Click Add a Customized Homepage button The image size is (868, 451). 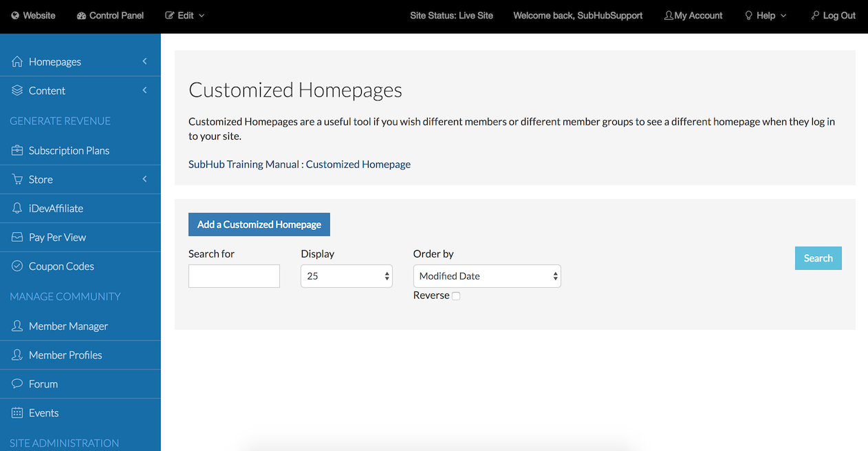click(x=259, y=224)
